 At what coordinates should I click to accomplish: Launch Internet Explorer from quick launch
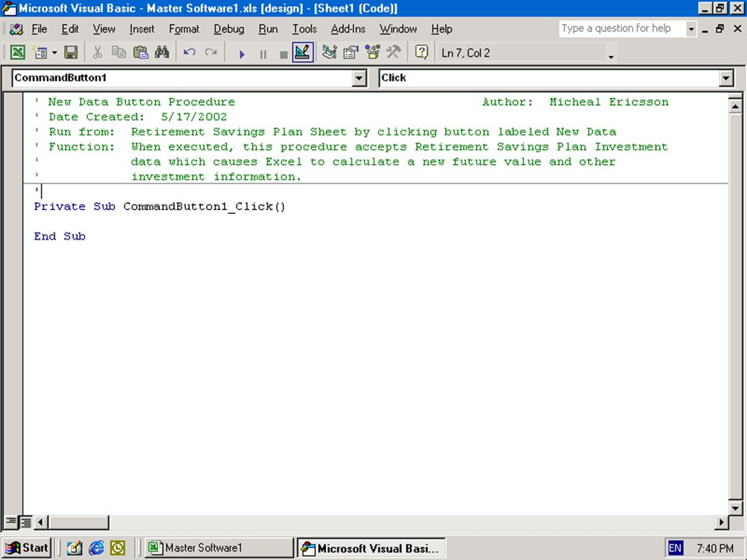pyautogui.click(x=96, y=548)
